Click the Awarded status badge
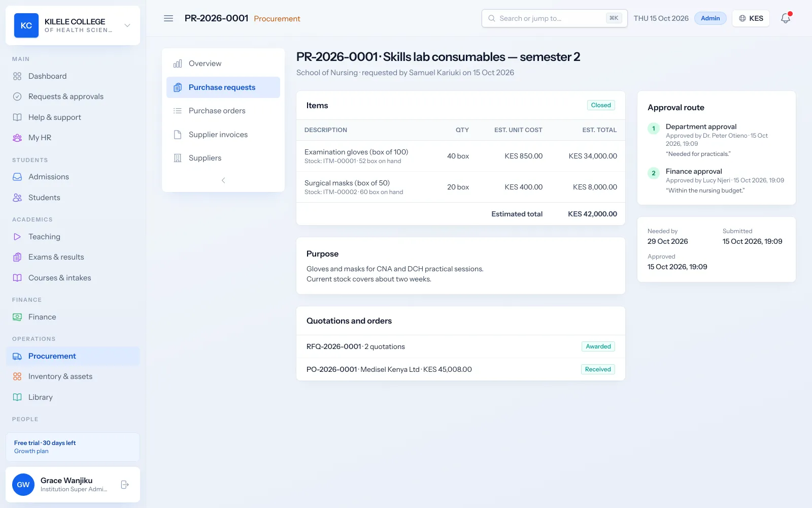 pos(598,346)
